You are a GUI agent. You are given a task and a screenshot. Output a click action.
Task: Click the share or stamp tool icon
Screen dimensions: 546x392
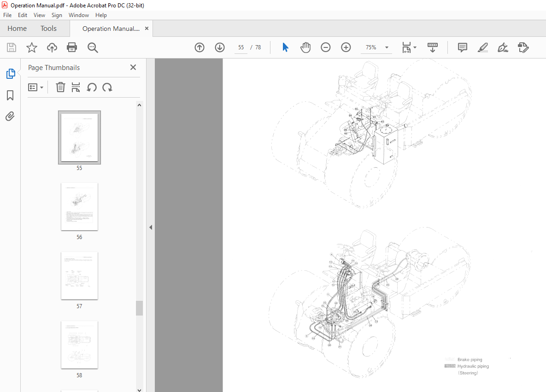tap(523, 47)
